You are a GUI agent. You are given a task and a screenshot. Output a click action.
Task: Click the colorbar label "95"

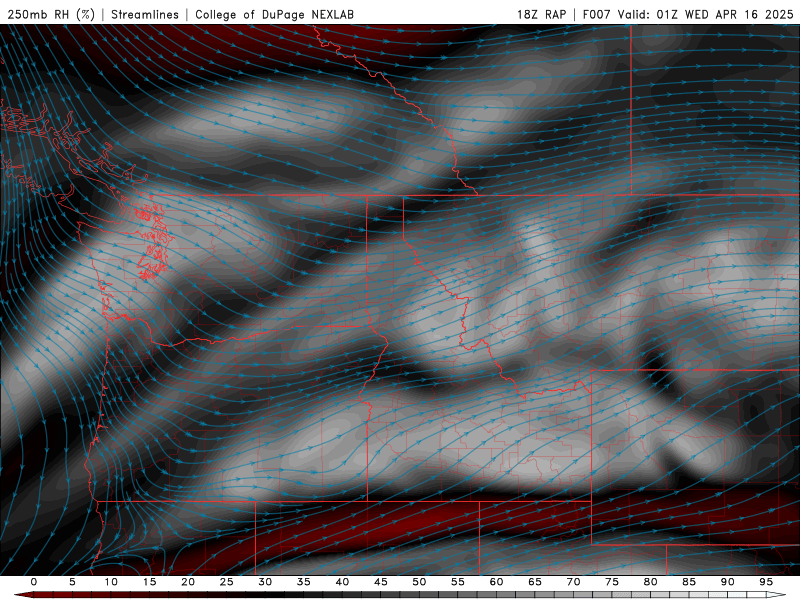[766, 582]
